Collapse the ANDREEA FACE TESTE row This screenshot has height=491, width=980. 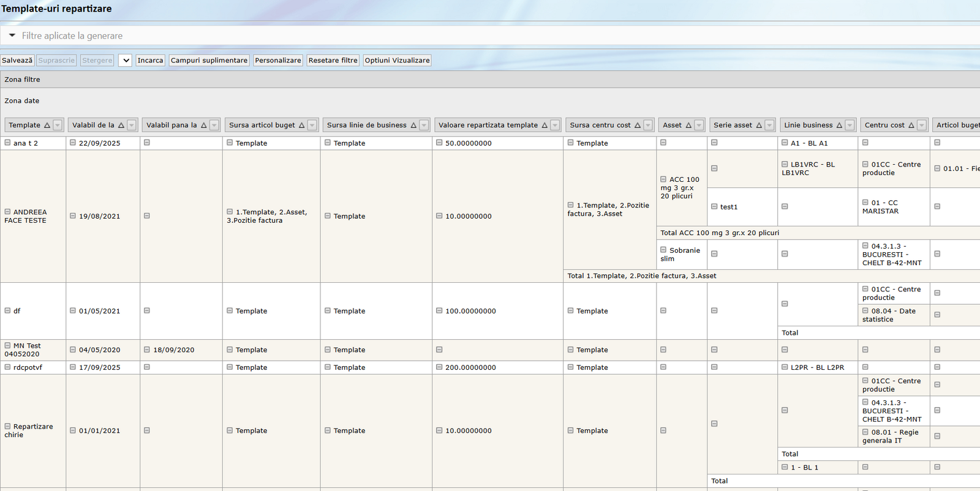8,212
